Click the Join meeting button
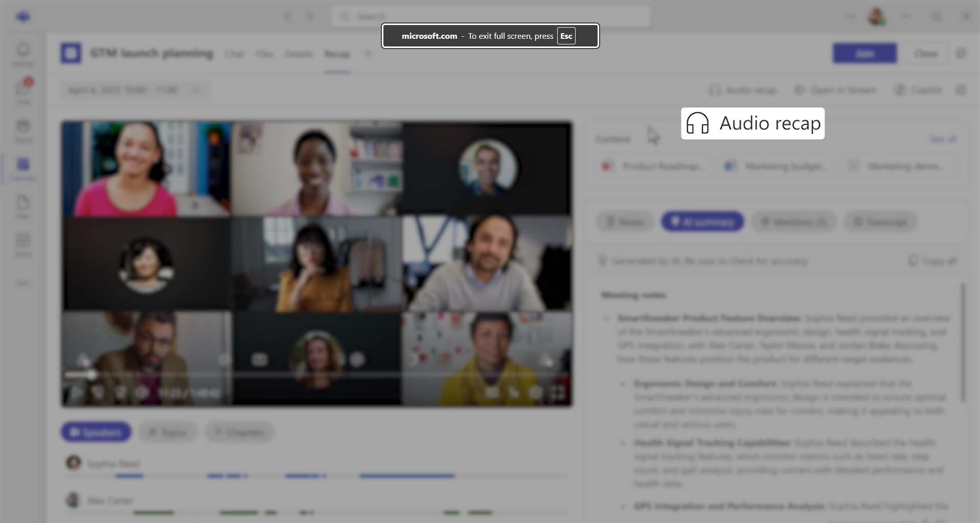This screenshot has width=980, height=523. (864, 54)
